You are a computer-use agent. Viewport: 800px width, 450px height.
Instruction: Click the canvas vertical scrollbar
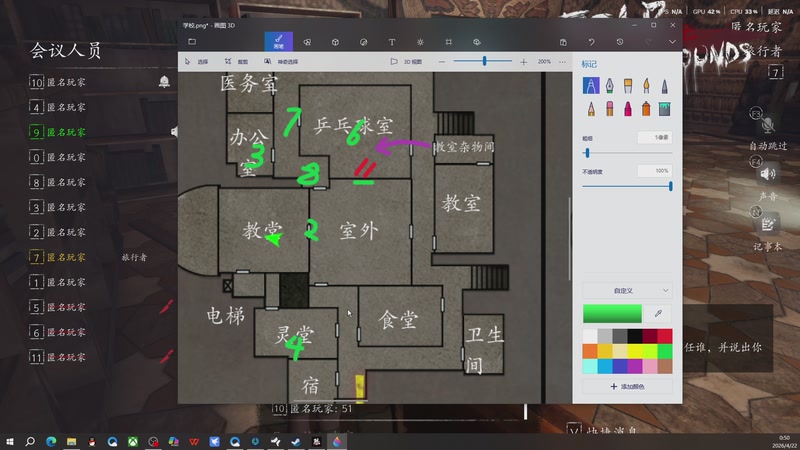point(570,238)
